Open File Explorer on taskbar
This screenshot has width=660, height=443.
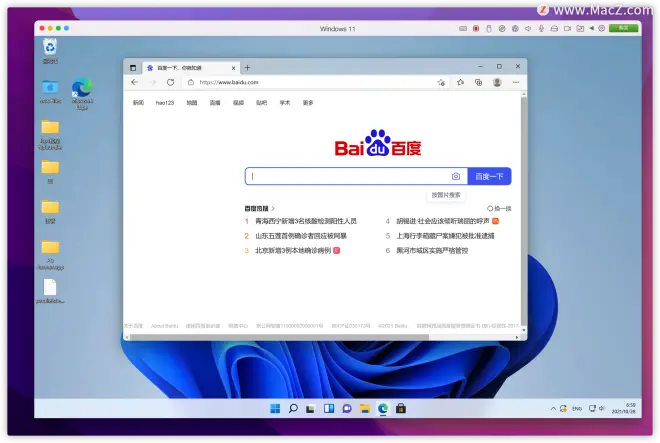[365, 408]
